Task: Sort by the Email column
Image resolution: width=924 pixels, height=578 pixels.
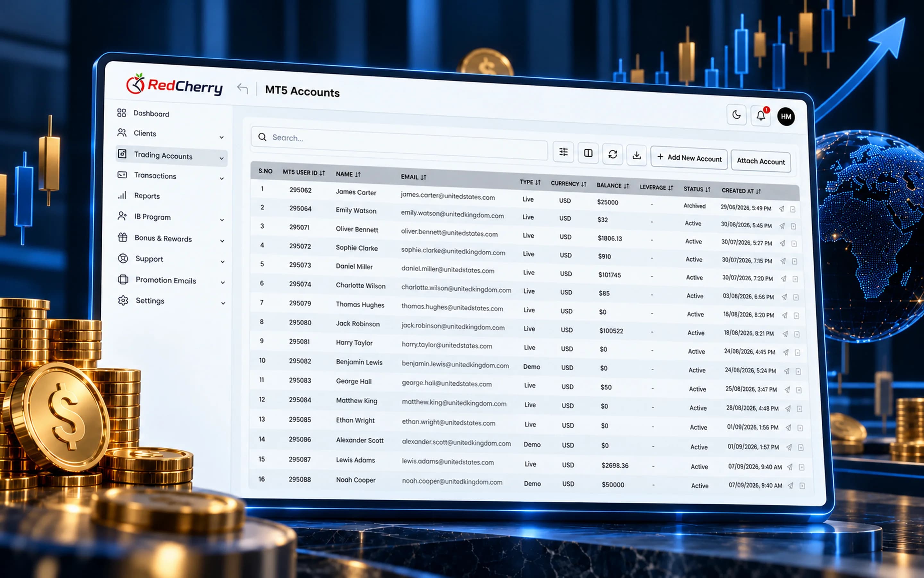Action: coord(414,177)
